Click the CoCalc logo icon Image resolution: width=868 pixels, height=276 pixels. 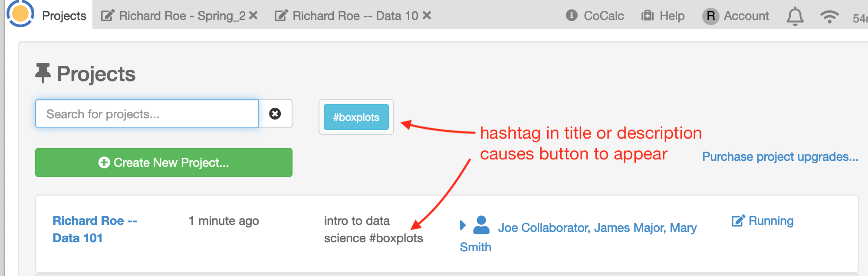pyautogui.click(x=20, y=13)
